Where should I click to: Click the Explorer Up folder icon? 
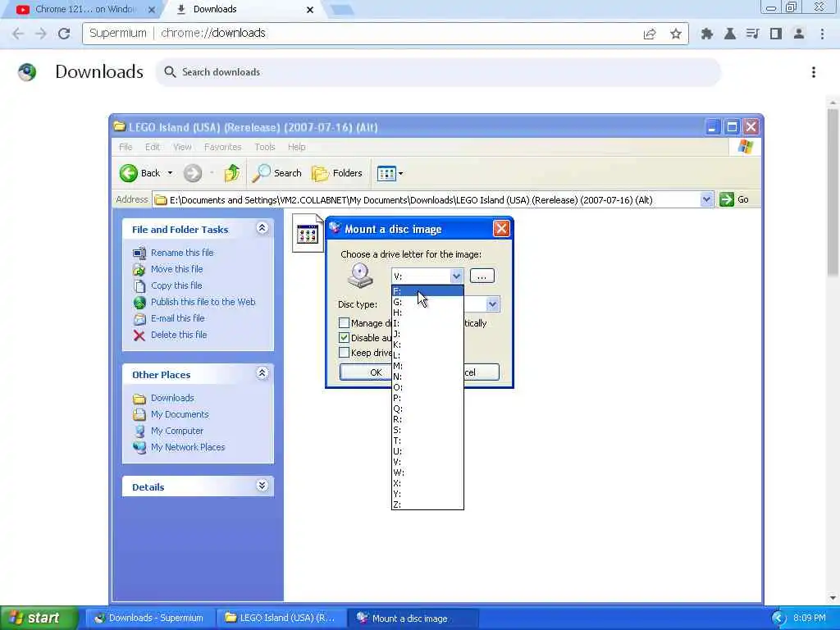point(232,173)
